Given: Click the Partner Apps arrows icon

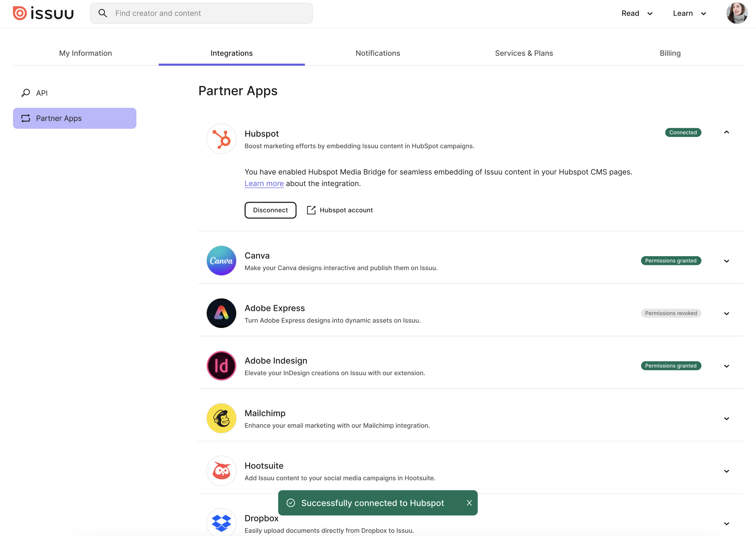Looking at the screenshot, I should [x=25, y=118].
